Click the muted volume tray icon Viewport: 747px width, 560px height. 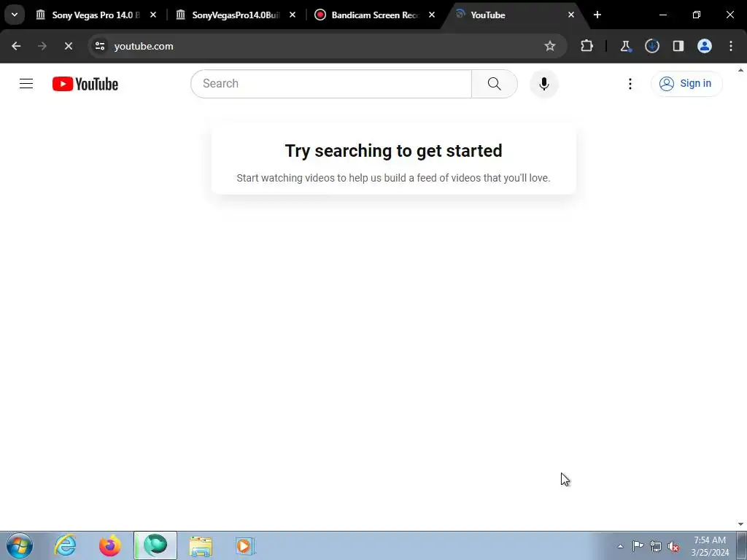tap(673, 546)
